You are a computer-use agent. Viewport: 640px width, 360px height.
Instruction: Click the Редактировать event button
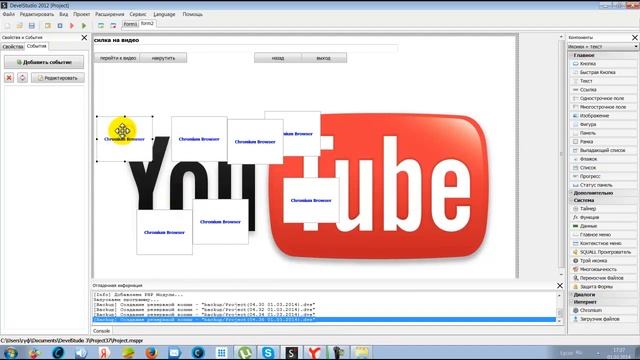coord(58,78)
